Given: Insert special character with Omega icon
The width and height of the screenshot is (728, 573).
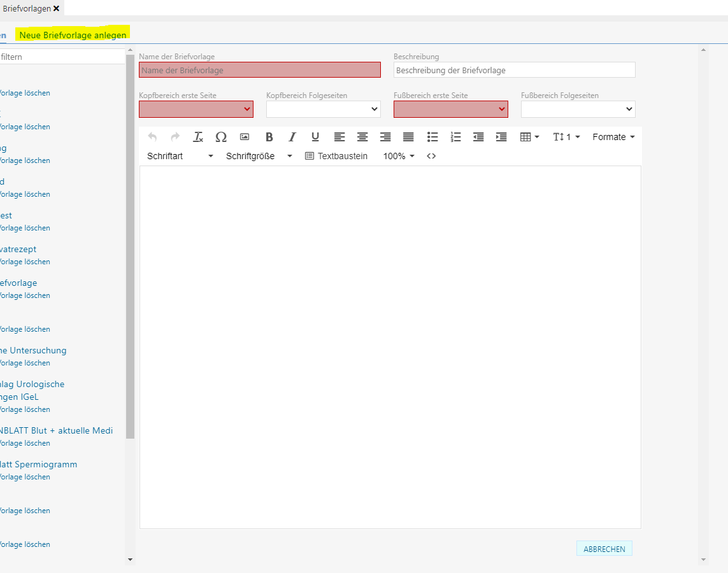Looking at the screenshot, I should tap(221, 137).
